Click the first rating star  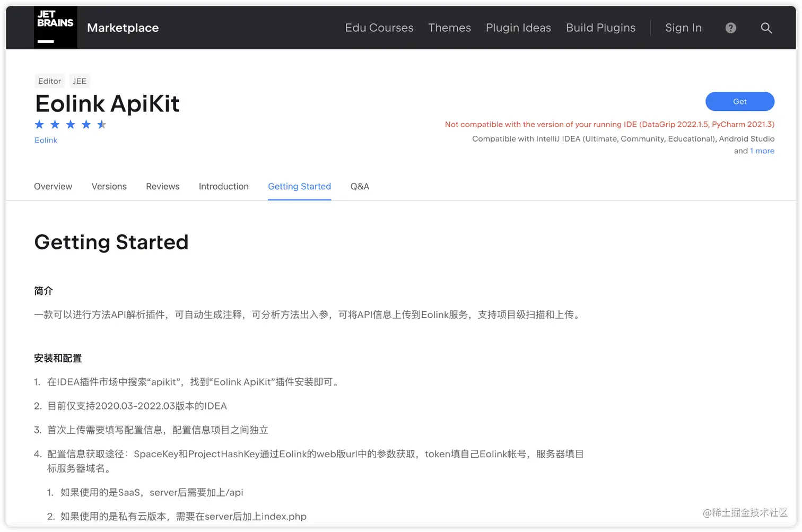(39, 124)
